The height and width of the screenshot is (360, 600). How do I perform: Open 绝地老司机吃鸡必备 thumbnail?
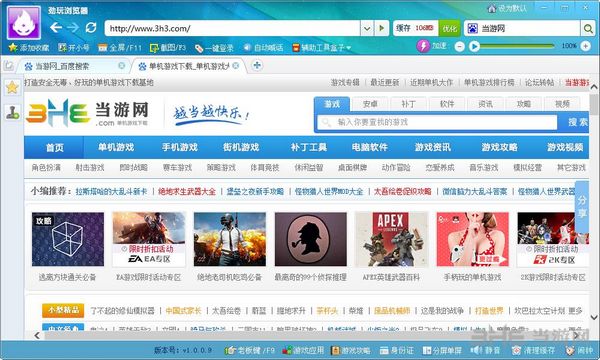click(x=230, y=239)
